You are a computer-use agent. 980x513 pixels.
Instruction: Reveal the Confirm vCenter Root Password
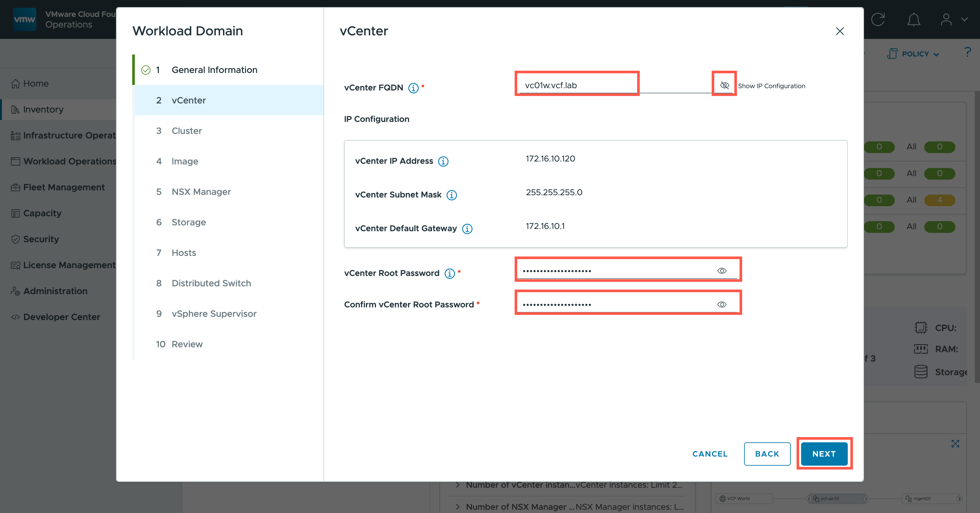(722, 304)
